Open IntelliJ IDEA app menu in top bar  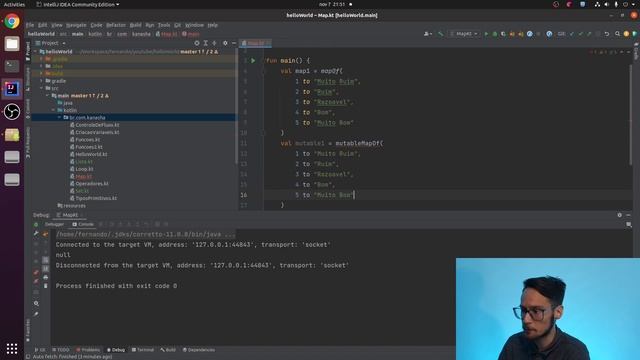click(78, 4)
